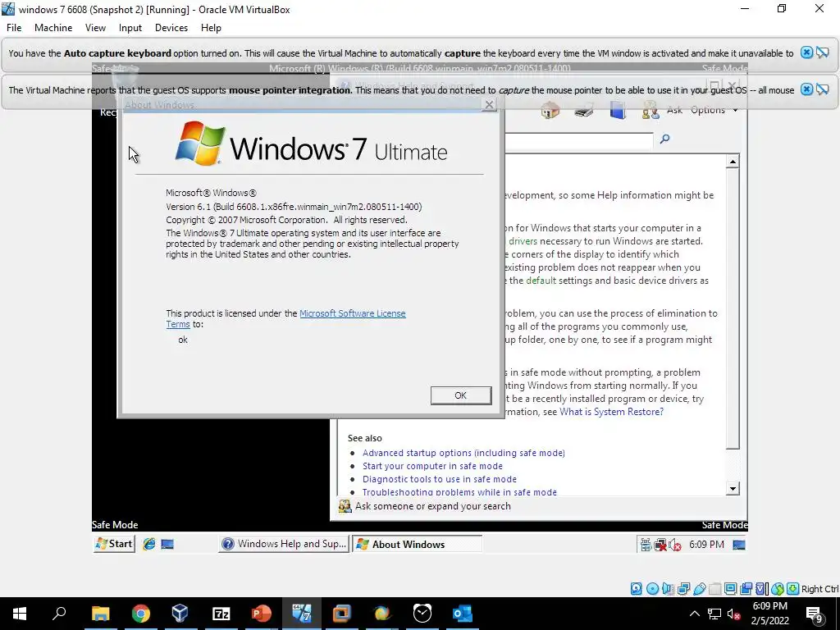Launch Internet Explorer from guest quick launch
Viewport: 840px width, 630px height.
tap(149, 545)
